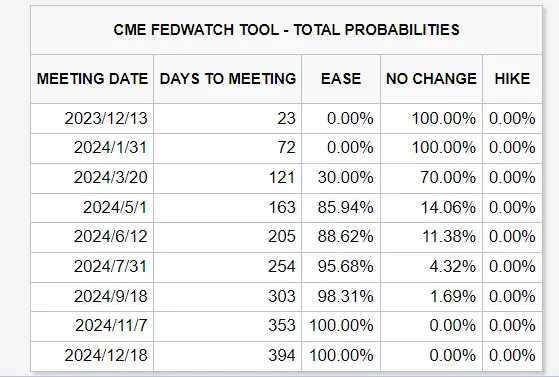Select the 95.68% ease probability cell
Image resolution: width=559 pixels, height=377 pixels.
(341, 268)
